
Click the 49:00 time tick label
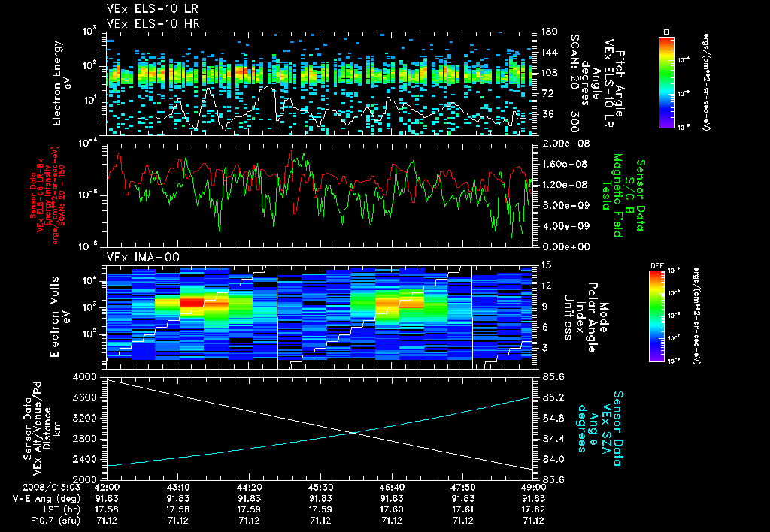[533, 488]
